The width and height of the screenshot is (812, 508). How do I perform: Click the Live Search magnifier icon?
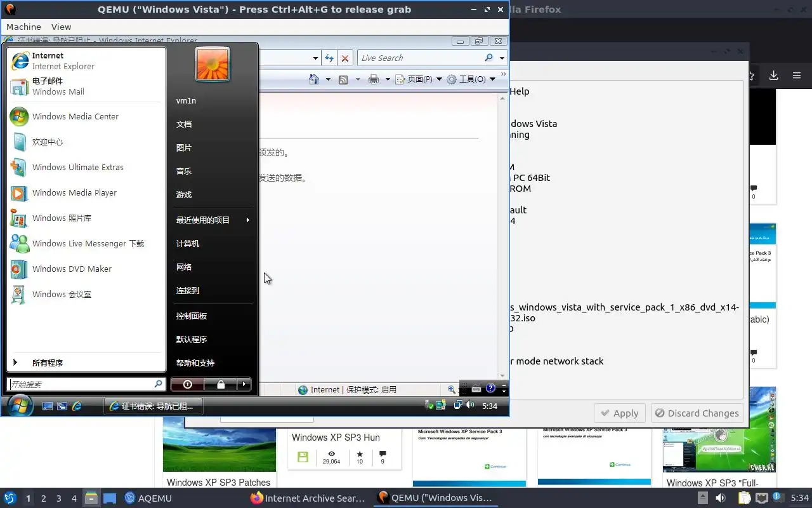488,58
